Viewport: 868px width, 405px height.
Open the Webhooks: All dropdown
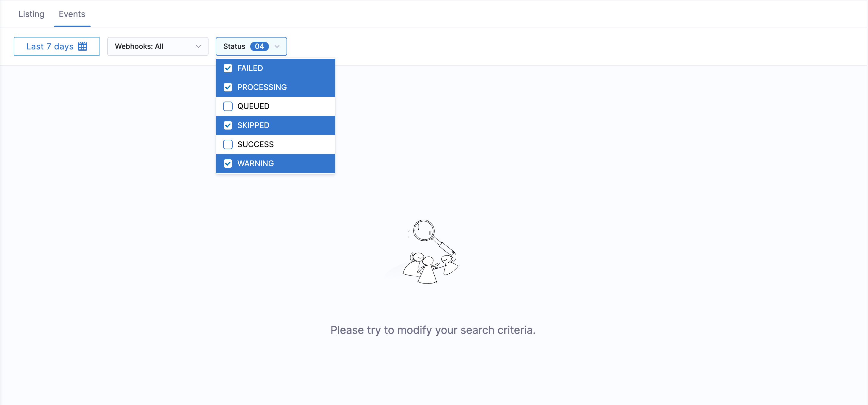click(157, 46)
